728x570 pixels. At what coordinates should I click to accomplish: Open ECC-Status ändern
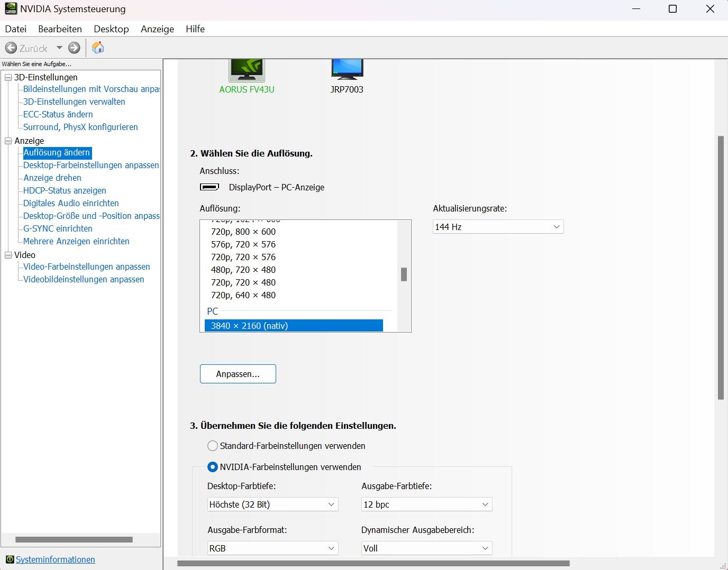pyautogui.click(x=58, y=114)
